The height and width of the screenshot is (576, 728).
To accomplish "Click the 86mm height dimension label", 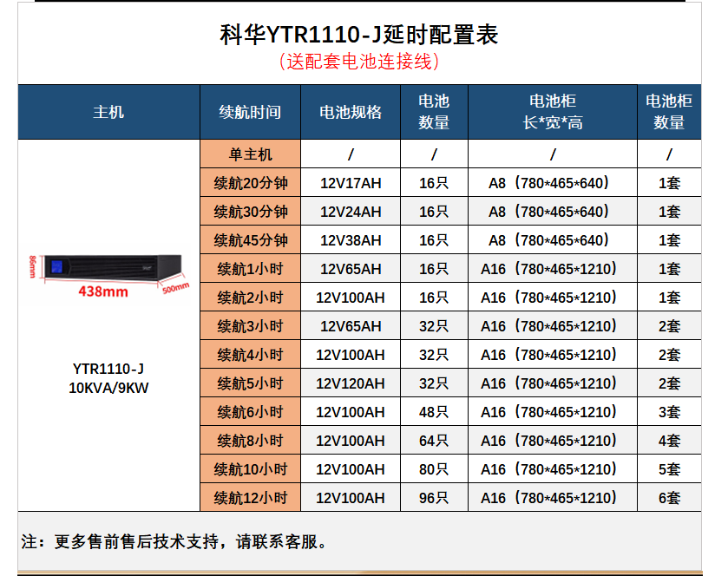I will [32, 267].
